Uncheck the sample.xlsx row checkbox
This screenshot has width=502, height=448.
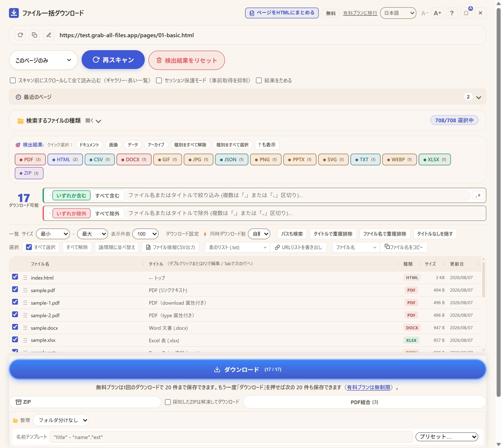[x=15, y=339]
